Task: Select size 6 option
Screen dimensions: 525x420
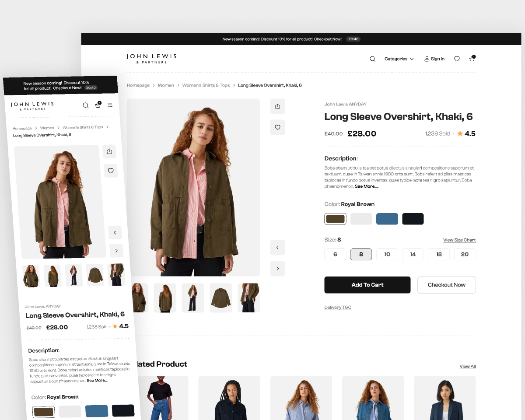Action: click(x=335, y=254)
